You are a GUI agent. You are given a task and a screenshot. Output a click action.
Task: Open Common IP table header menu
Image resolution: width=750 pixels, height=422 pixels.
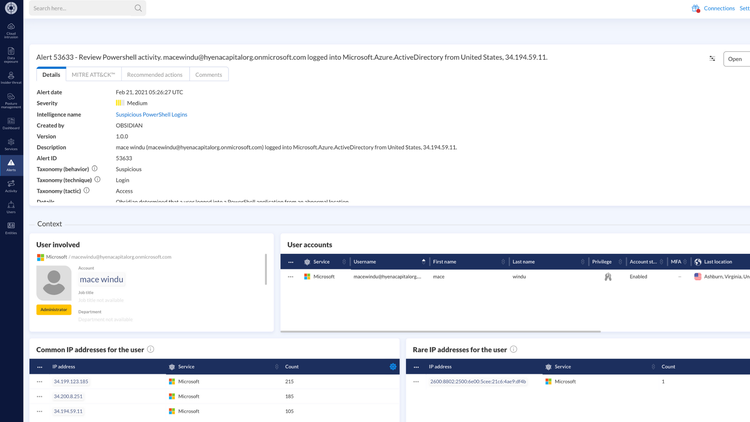point(40,366)
